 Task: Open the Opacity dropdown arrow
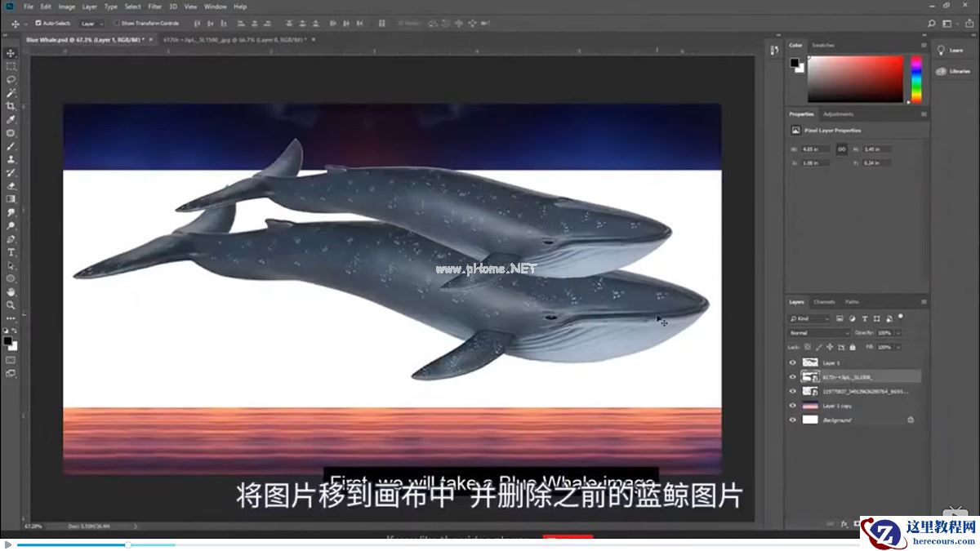[898, 332]
